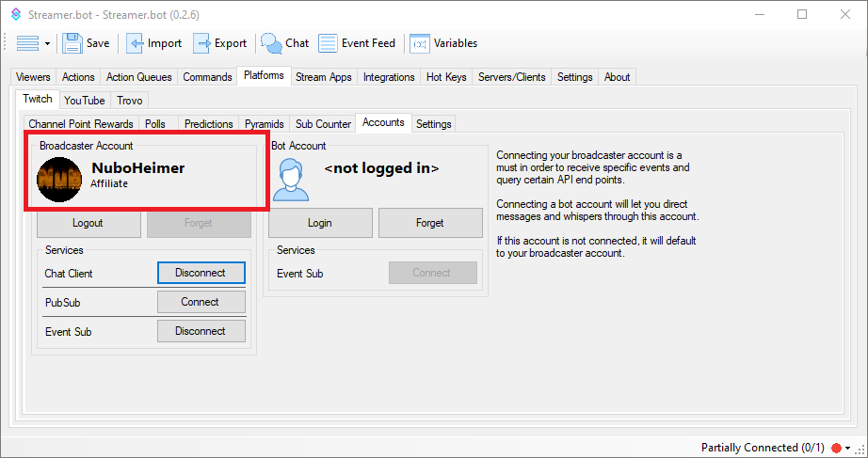Disconnect broadcaster Event Sub service
This screenshot has width=868, height=458.
point(201,331)
